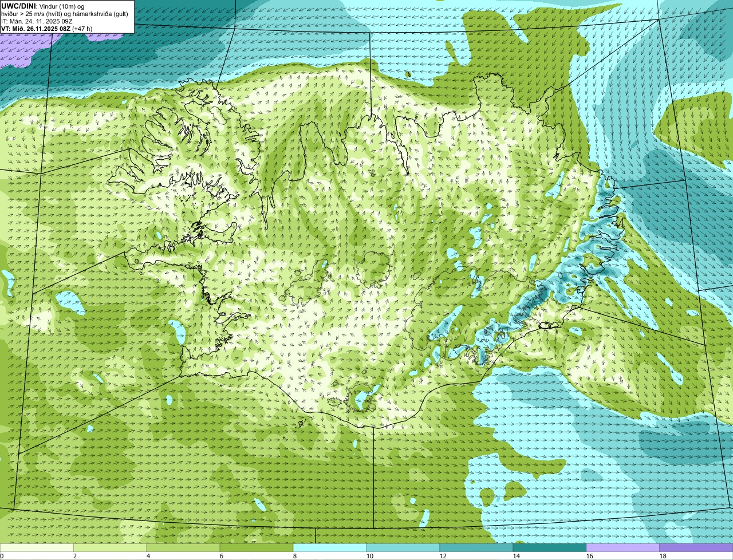Click the "18" label on the wind scale
Viewport: 733px width, 560px height.
(663, 556)
